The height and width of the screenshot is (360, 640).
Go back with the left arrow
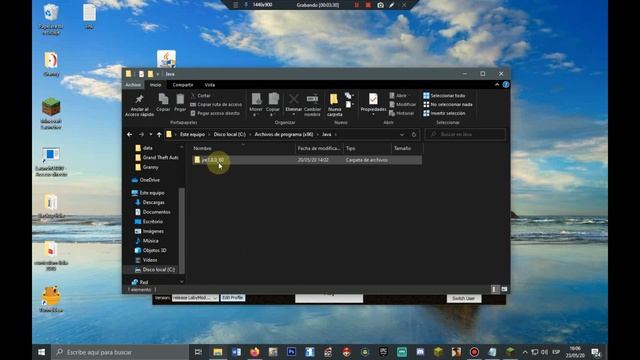click(129, 134)
